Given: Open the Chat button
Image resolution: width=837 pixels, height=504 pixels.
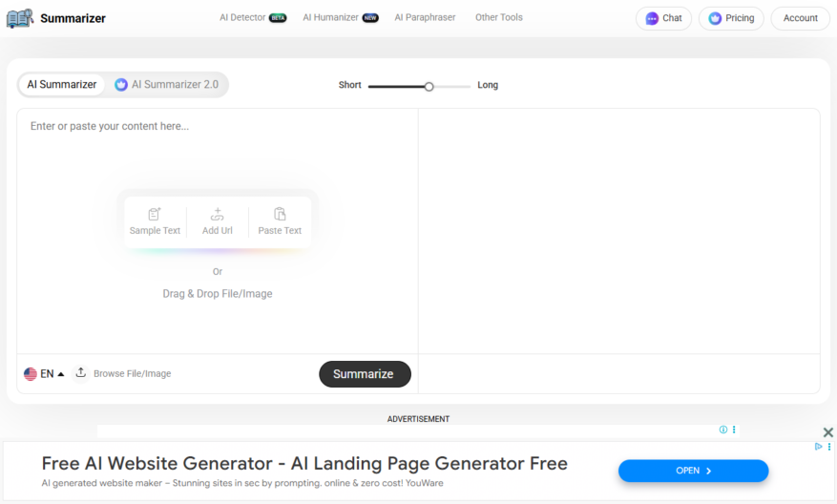Looking at the screenshot, I should pyautogui.click(x=663, y=18).
